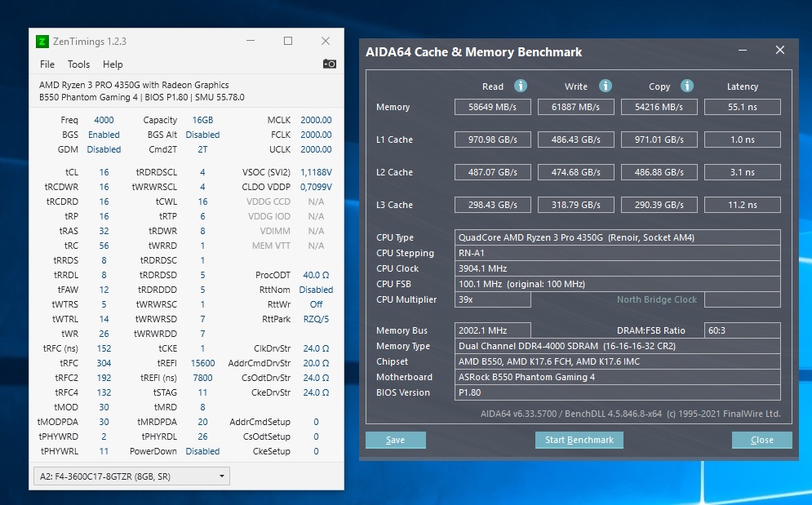Click the Motherboard field ASRock B550 Phantom Gaming 4
This screenshot has width=812, height=505.
click(617, 377)
